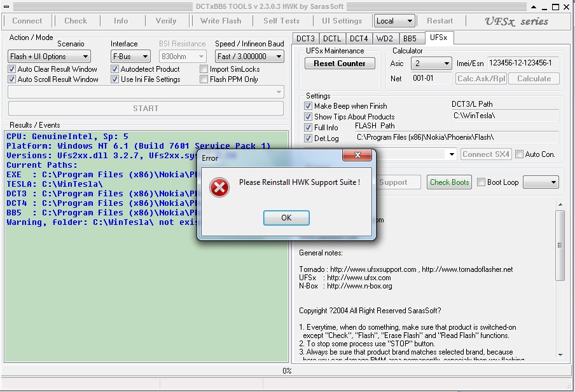Click the 'http://www.n-box.org' text in notes
Image resolution: width=575 pixels, height=392 pixels.
[x=359, y=286]
